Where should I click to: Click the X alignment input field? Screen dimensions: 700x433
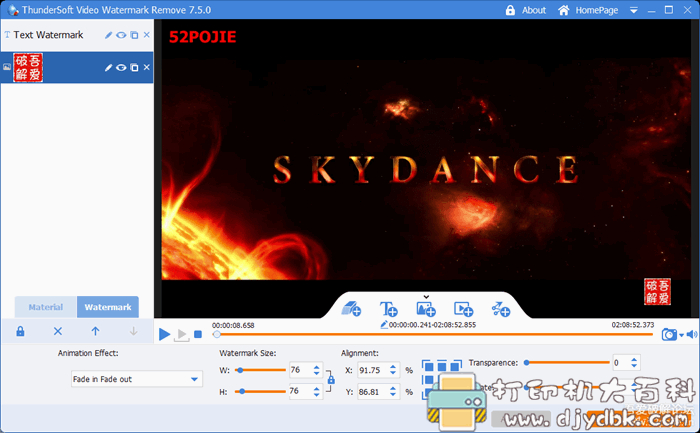pos(373,370)
